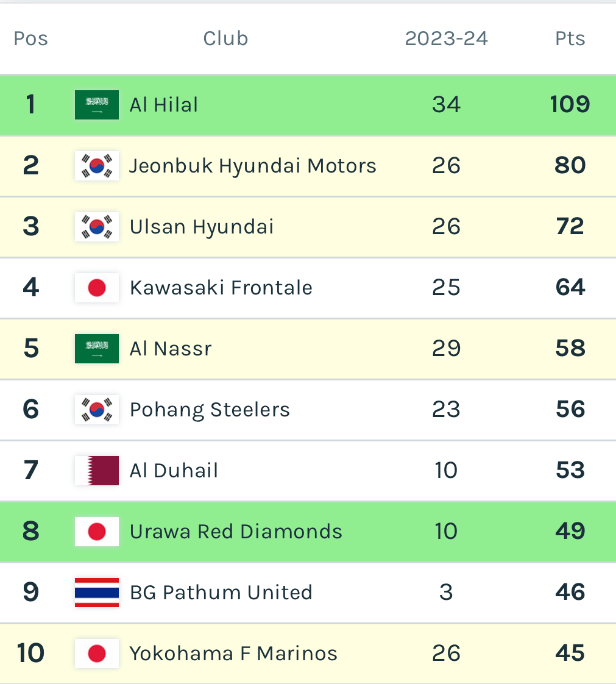Sort table by the Pos column header
The height and width of the screenshot is (684, 616).
click(x=30, y=38)
